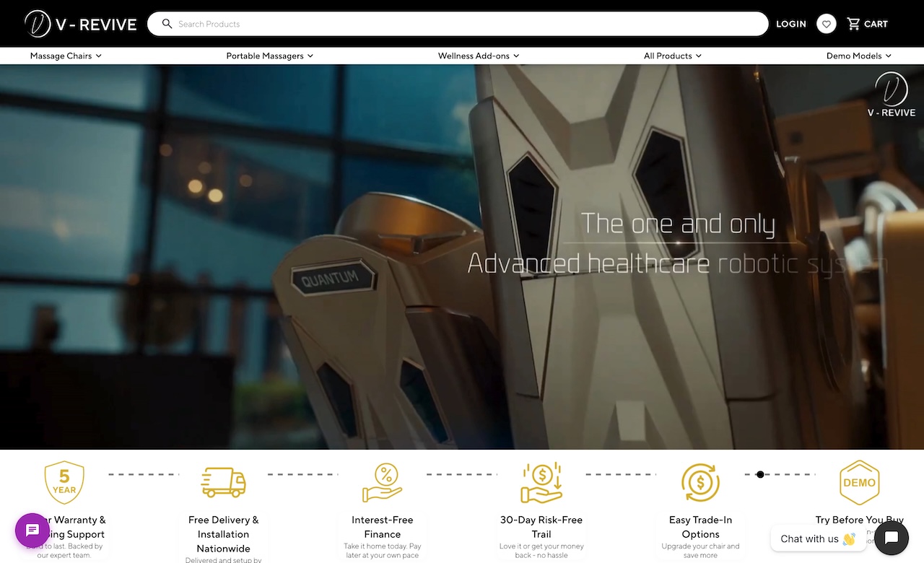Click 'Love it or get your money back' text

541,551
